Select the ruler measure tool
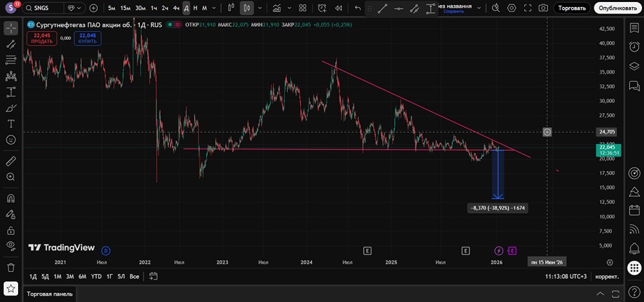This screenshot has height=302, width=644. (11, 160)
